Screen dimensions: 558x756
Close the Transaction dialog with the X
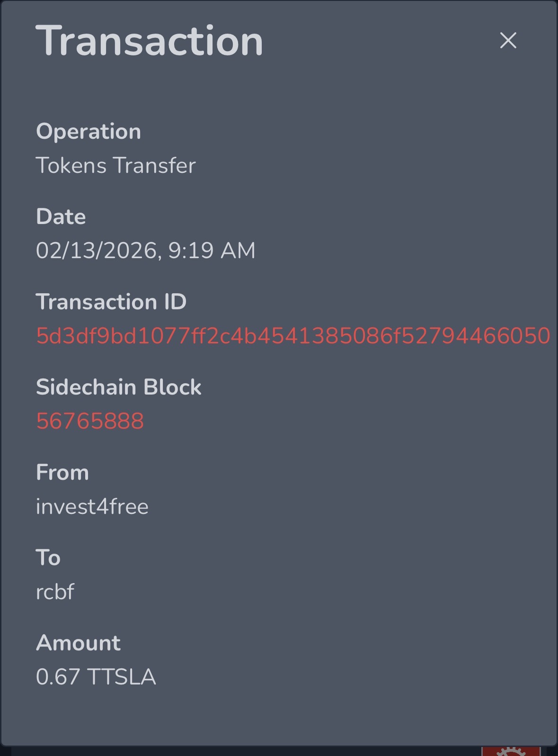(x=508, y=41)
